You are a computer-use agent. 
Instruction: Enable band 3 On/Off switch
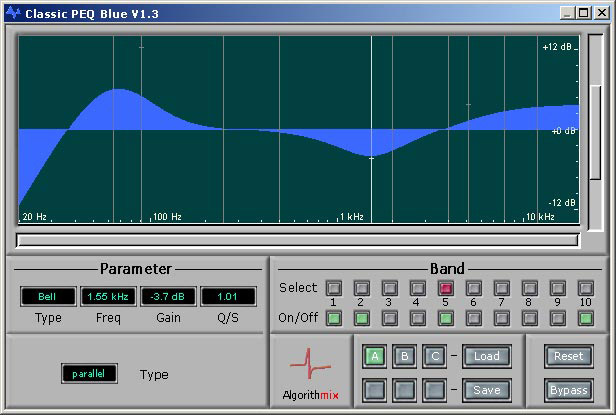[x=389, y=318]
